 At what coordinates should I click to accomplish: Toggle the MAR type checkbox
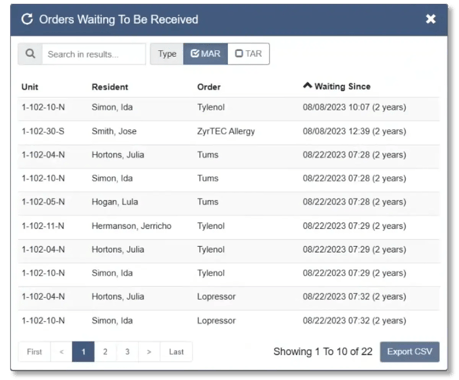click(x=205, y=54)
